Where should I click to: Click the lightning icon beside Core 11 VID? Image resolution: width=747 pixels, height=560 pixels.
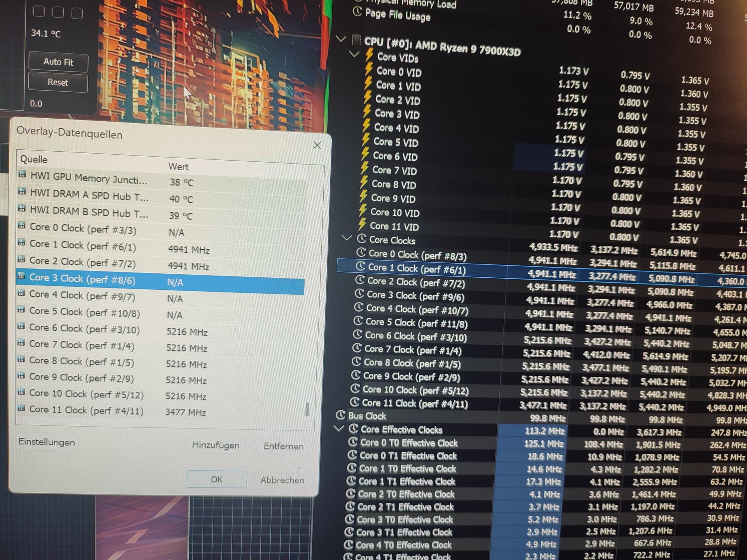click(362, 224)
